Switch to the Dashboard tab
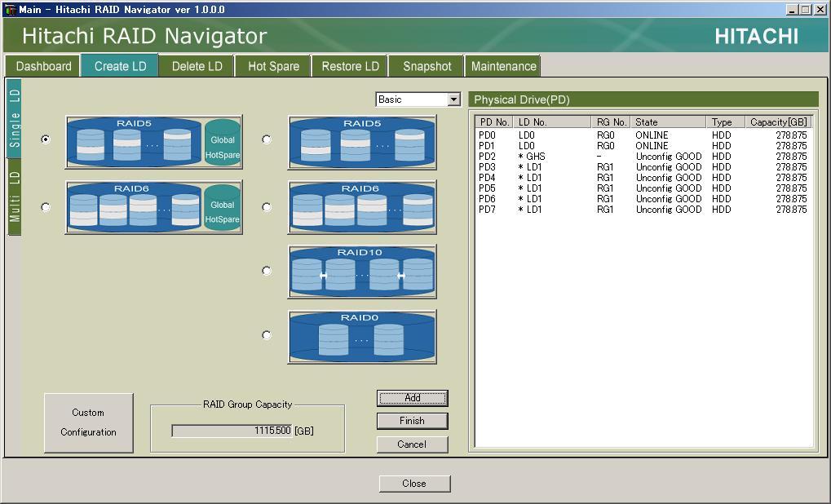The image size is (831, 504). (43, 66)
